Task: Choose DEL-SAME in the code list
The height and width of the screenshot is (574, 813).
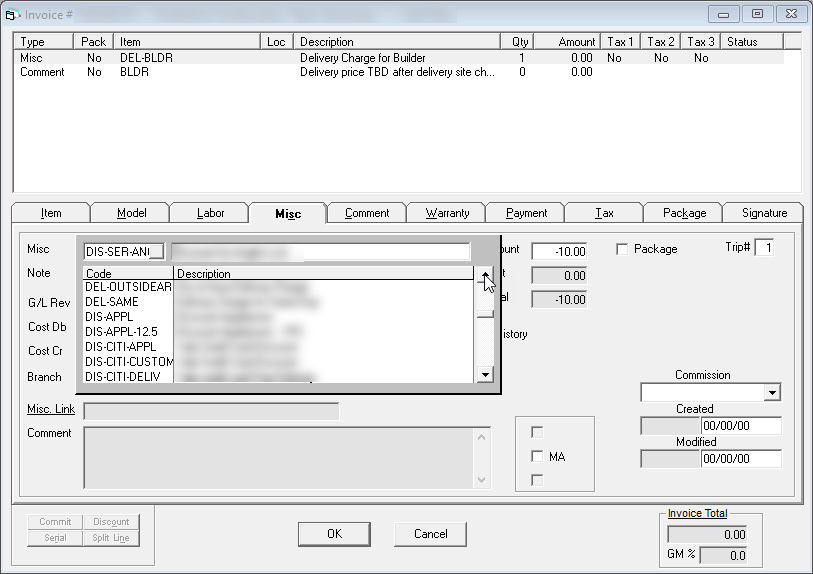Action: (112, 302)
